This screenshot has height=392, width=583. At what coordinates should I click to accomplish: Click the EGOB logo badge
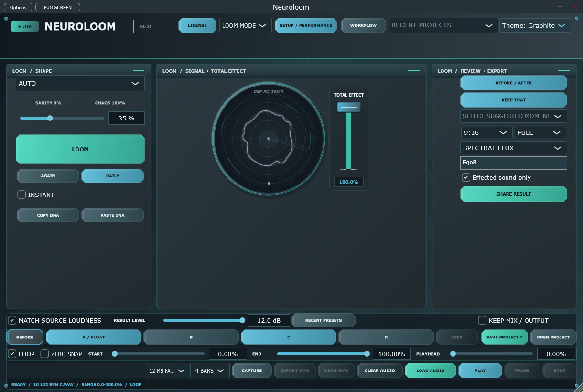point(25,26)
